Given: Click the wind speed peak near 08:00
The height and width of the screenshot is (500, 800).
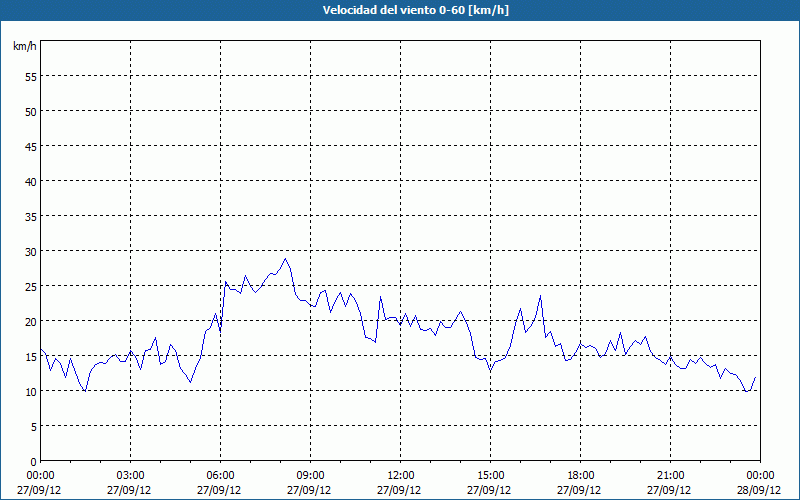Looking at the screenshot, I should pyautogui.click(x=286, y=259).
